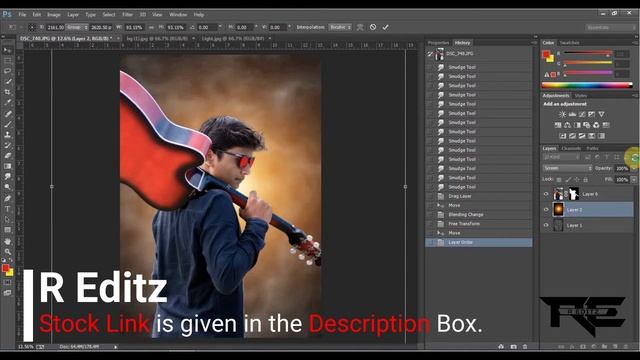Click the foreground color swatch in Color panel
Viewport: 640px width, 360px height.
pyautogui.click(x=546, y=54)
